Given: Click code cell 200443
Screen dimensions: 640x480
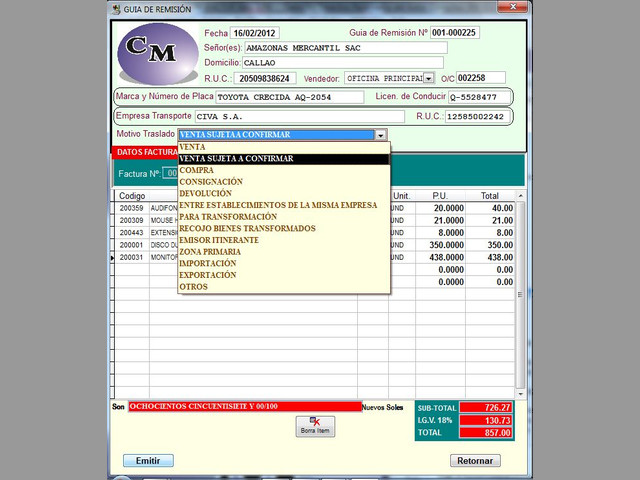Looking at the screenshot, I should (132, 233).
